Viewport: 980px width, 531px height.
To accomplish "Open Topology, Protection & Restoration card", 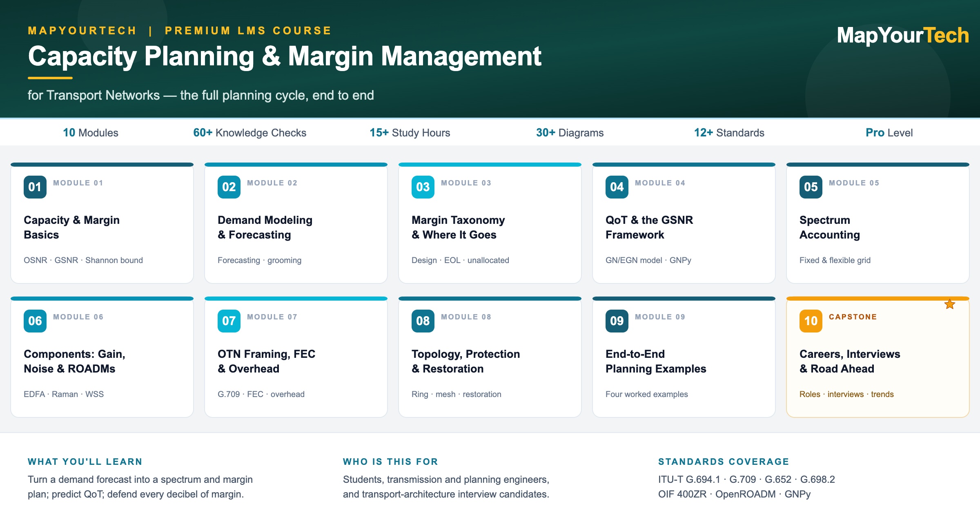I will tap(490, 357).
